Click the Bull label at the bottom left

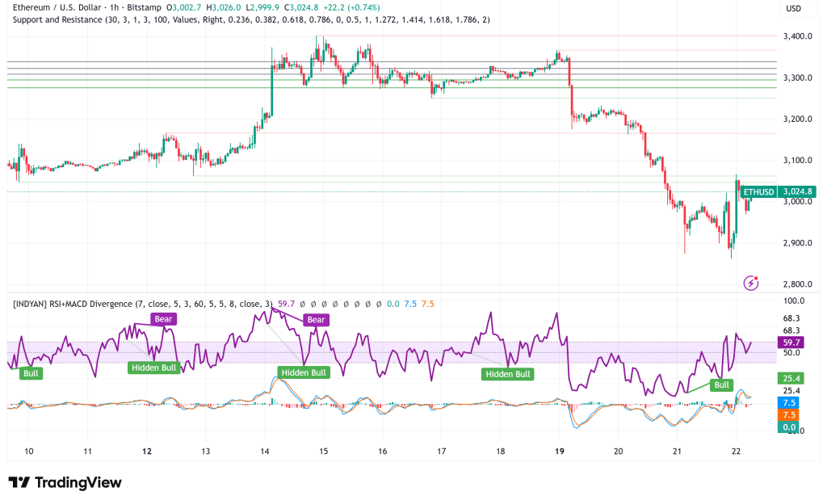click(31, 373)
